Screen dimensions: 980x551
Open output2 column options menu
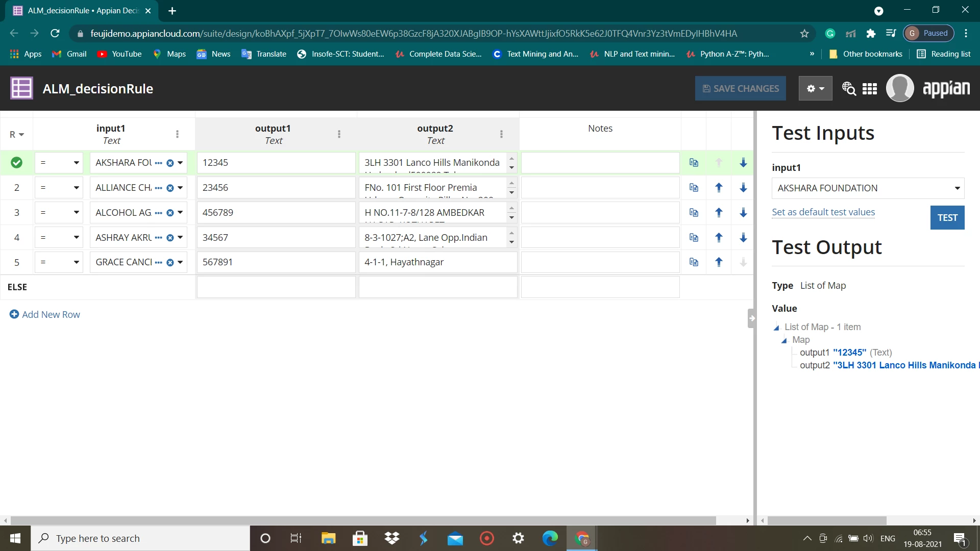click(501, 134)
